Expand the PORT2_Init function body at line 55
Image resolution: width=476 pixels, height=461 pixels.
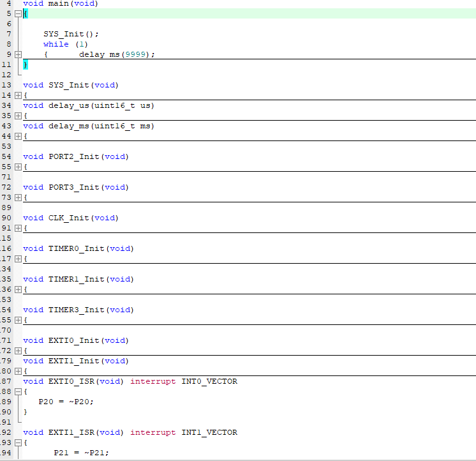[x=19, y=167]
